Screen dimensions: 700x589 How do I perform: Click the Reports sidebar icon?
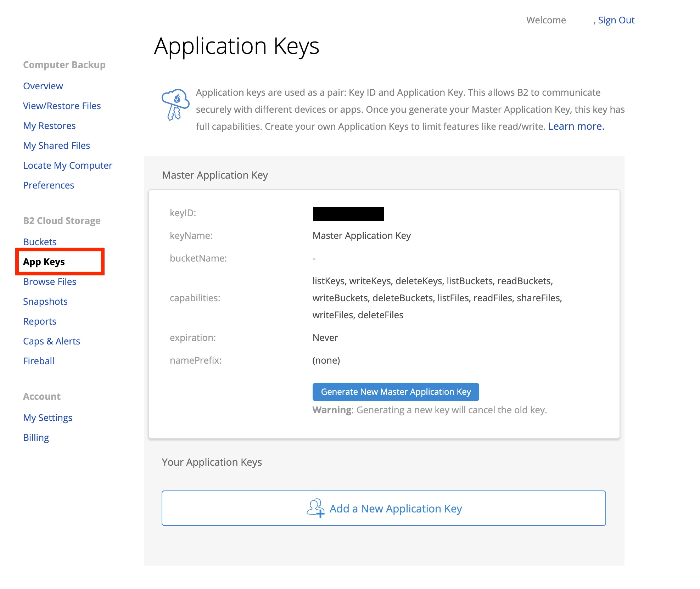click(39, 321)
